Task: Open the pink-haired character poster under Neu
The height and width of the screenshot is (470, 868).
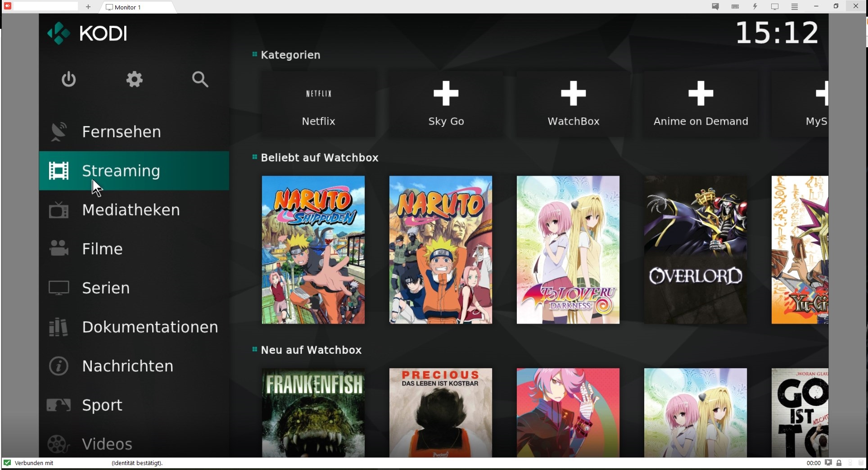Action: (568, 413)
